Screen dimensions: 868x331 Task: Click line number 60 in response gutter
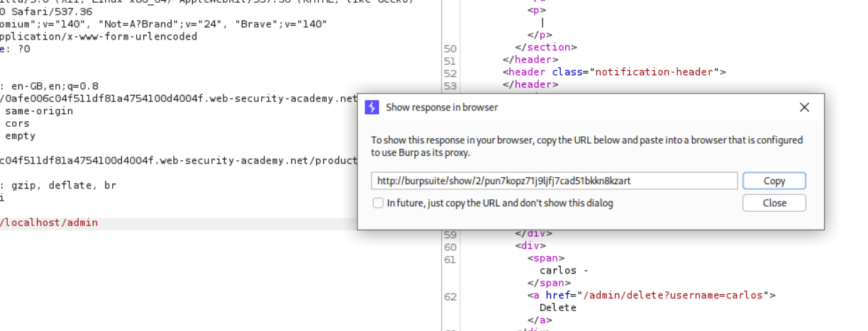pyautogui.click(x=450, y=247)
